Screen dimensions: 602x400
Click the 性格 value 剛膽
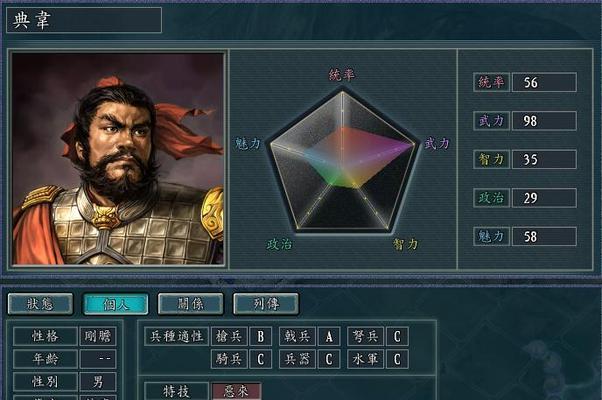point(98,337)
